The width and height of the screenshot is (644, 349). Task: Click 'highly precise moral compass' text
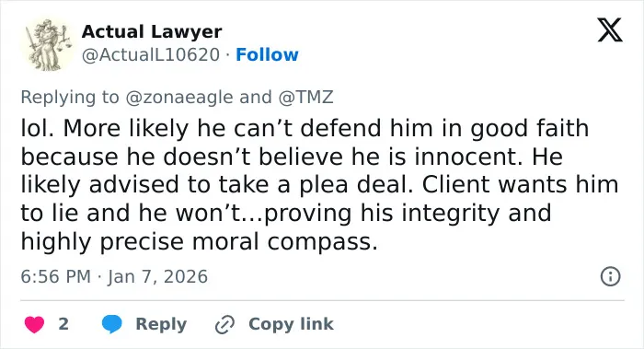pos(200,241)
